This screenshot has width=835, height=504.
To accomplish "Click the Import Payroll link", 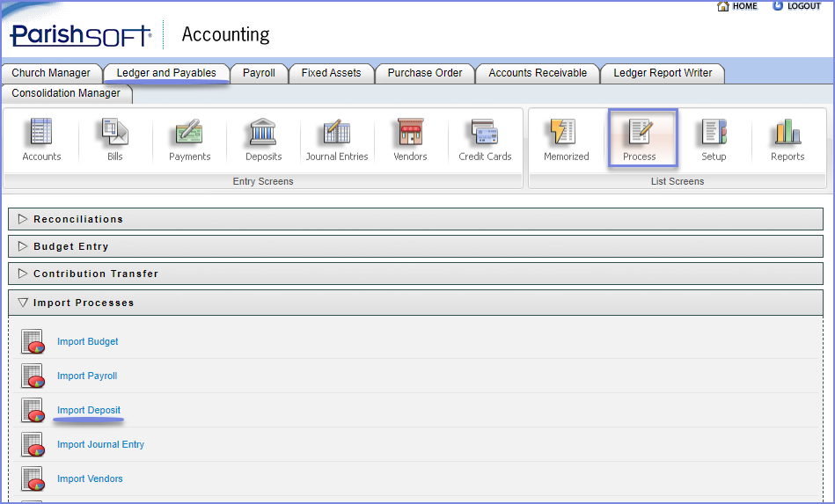I will [x=87, y=376].
